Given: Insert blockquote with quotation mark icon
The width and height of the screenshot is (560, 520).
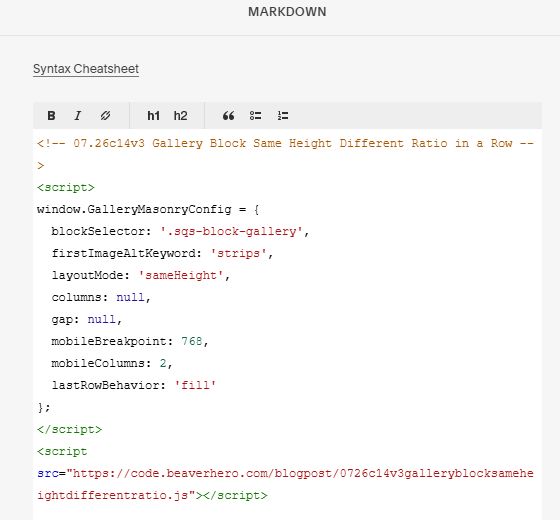Looking at the screenshot, I should click(229, 116).
